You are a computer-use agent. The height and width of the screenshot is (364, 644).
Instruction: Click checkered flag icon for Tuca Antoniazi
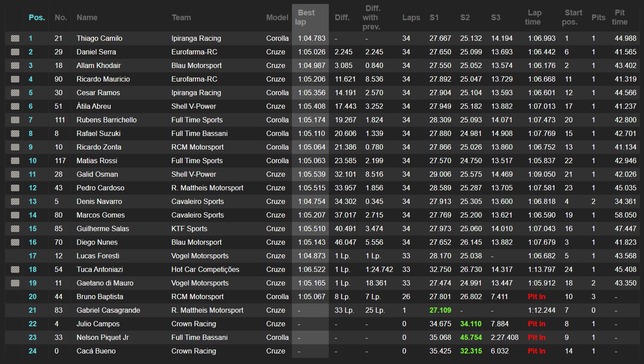[x=15, y=270]
